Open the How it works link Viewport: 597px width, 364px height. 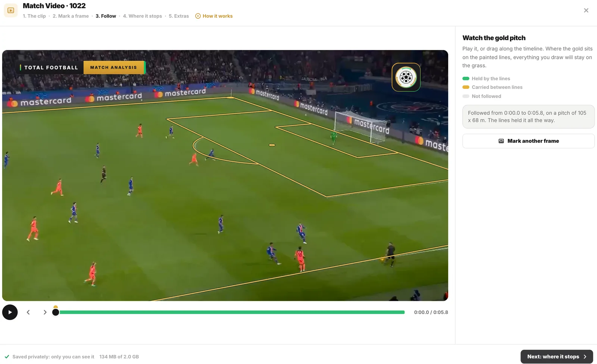point(214,16)
